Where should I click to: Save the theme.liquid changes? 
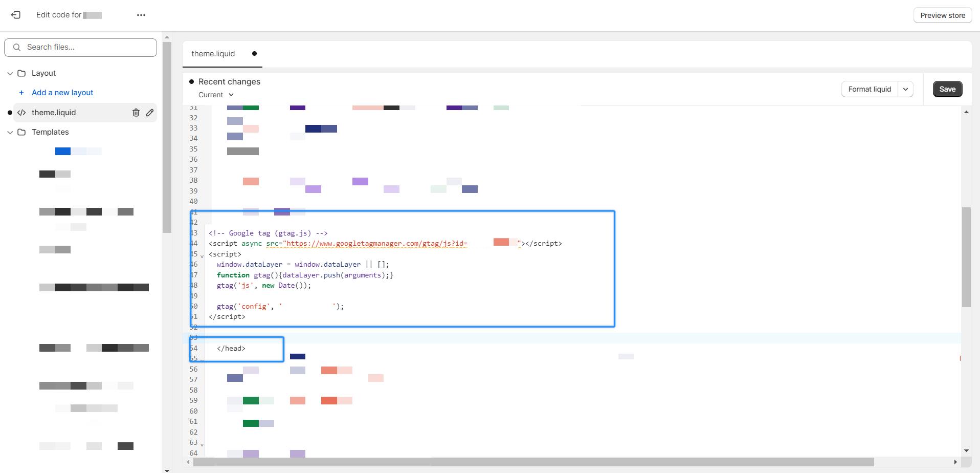[947, 89]
